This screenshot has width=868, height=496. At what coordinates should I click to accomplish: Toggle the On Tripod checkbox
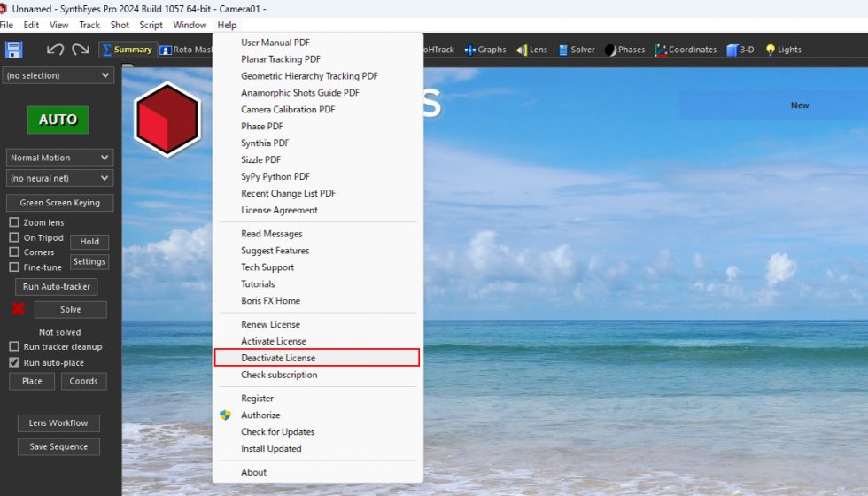pos(14,237)
